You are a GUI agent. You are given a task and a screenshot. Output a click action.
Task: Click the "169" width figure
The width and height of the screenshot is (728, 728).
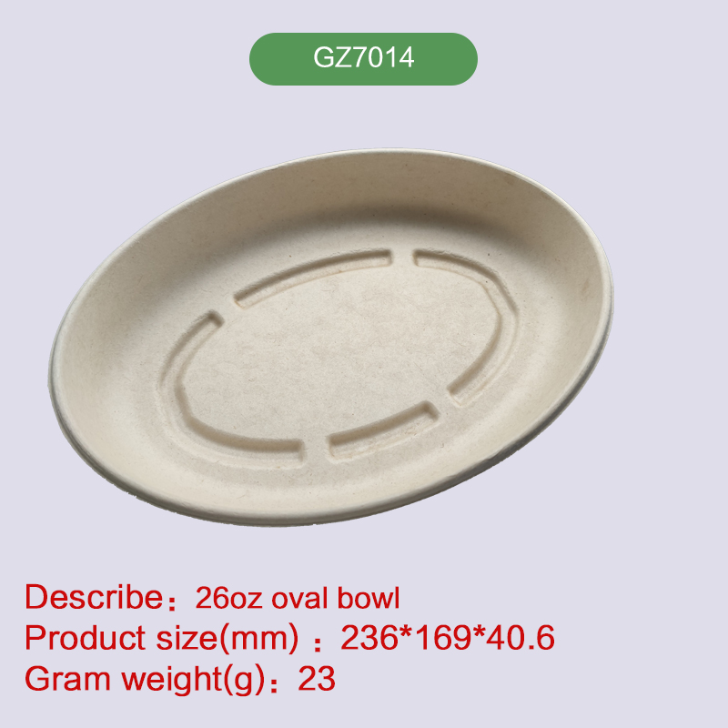click(x=440, y=638)
